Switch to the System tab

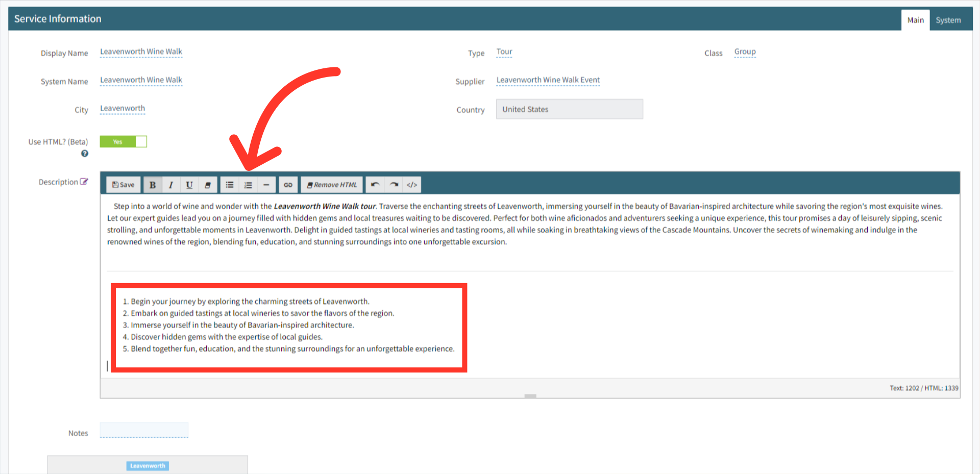[948, 20]
